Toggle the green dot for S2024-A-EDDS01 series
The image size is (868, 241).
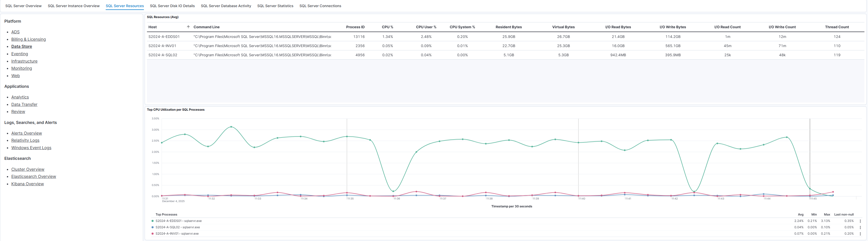[x=152, y=221]
